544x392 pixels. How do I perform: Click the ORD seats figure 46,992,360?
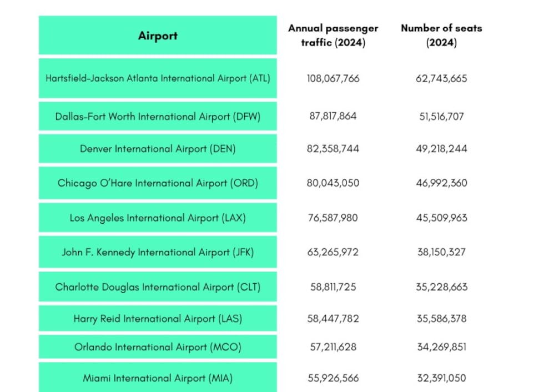coord(441,183)
